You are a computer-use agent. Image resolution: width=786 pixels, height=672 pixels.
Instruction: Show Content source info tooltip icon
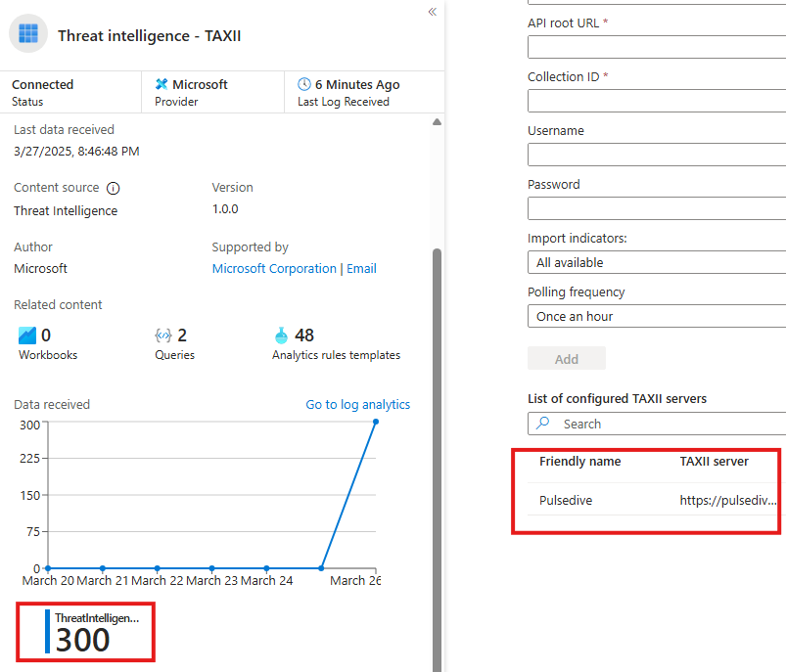click(114, 188)
